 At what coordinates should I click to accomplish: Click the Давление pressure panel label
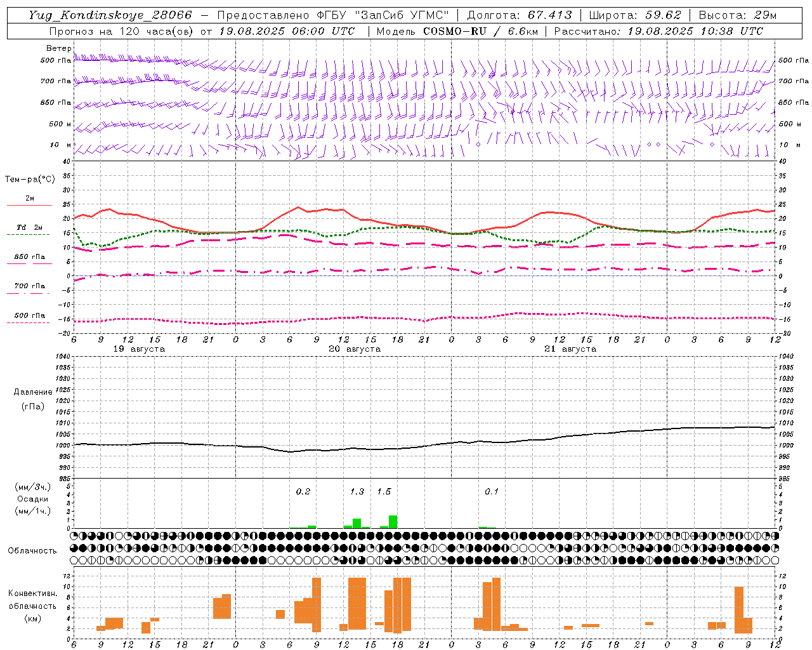click(33, 392)
